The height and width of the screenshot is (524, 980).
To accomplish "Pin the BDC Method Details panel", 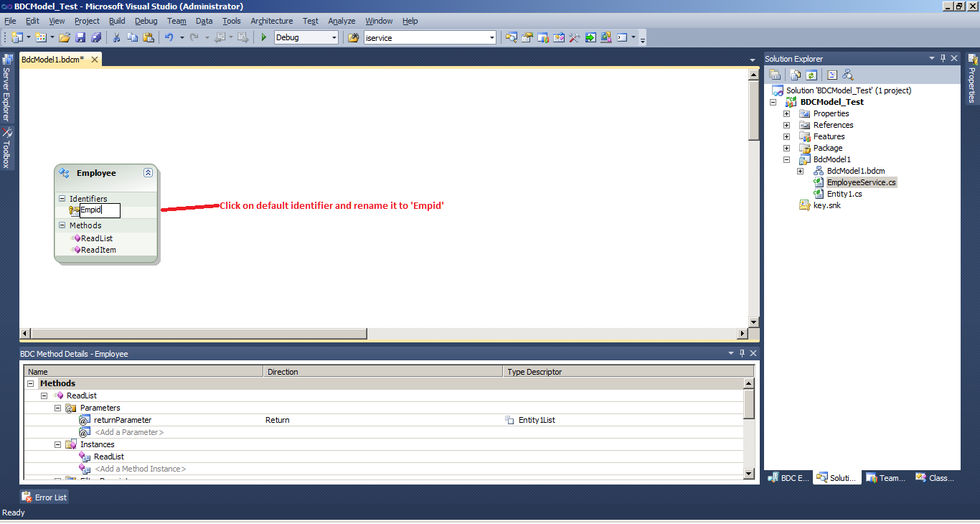I will [x=742, y=353].
